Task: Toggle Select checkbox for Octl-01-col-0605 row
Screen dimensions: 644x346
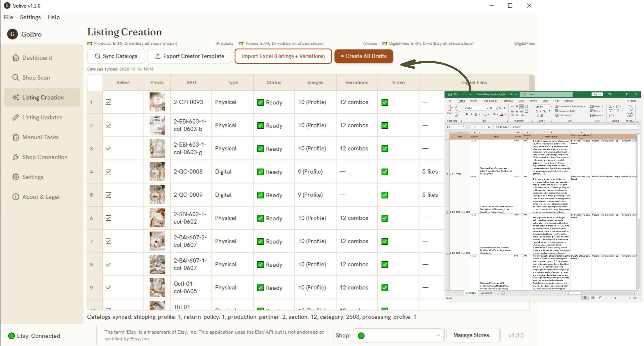Action: pos(108,288)
